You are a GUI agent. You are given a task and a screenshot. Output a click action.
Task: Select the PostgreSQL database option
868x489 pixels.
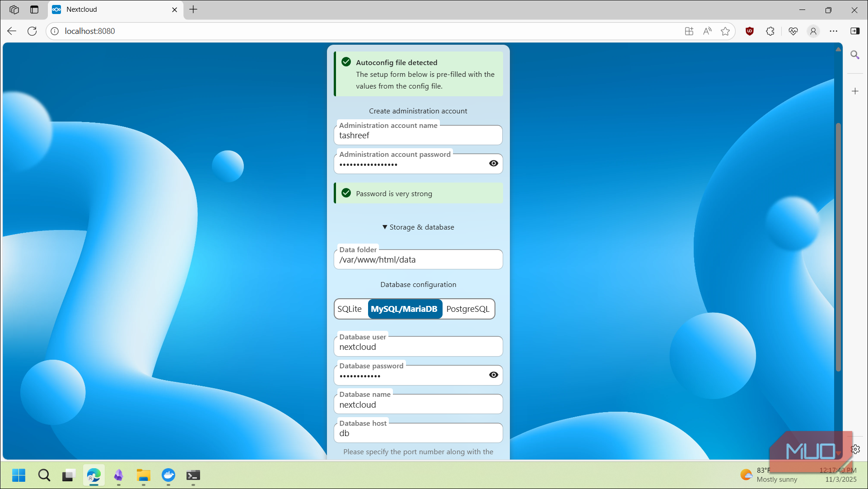(x=467, y=309)
